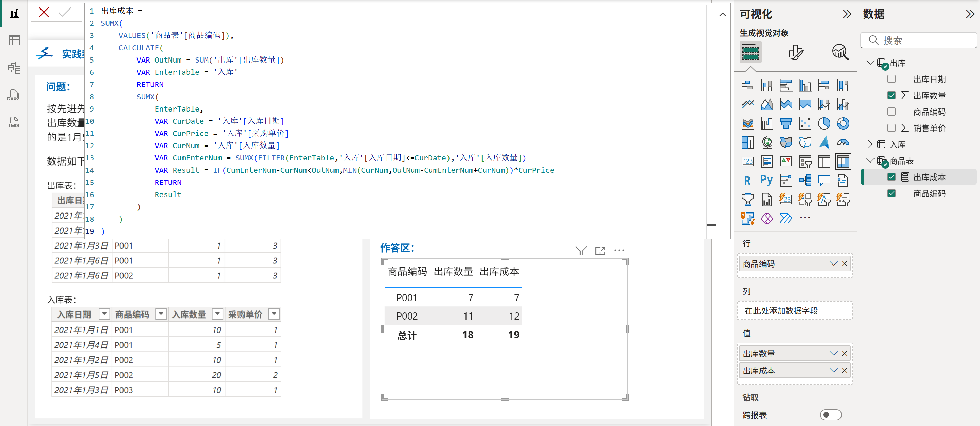Pick the Donut chart visual
The image size is (980, 426).
[x=843, y=123]
